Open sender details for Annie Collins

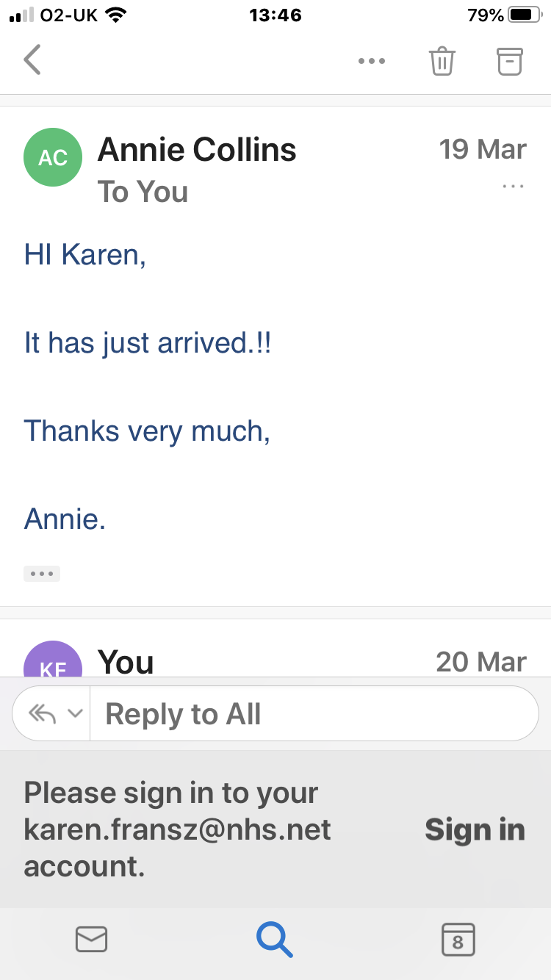[197, 150]
